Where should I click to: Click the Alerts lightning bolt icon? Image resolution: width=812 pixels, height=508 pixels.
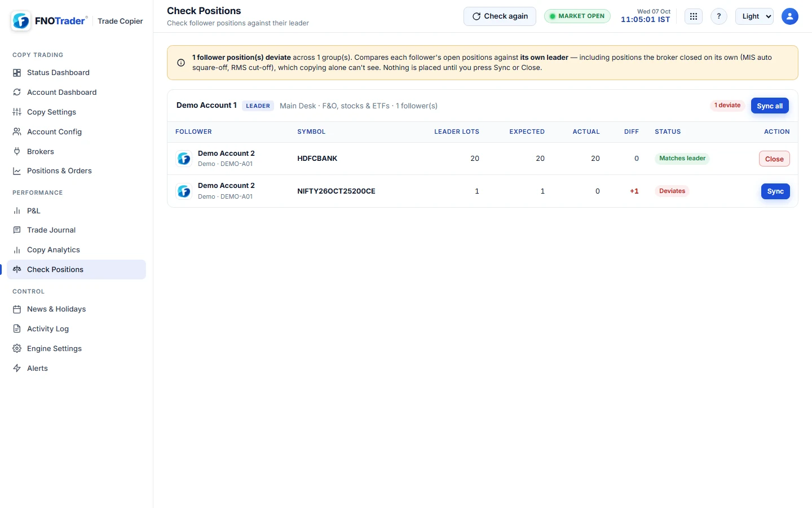(17, 368)
